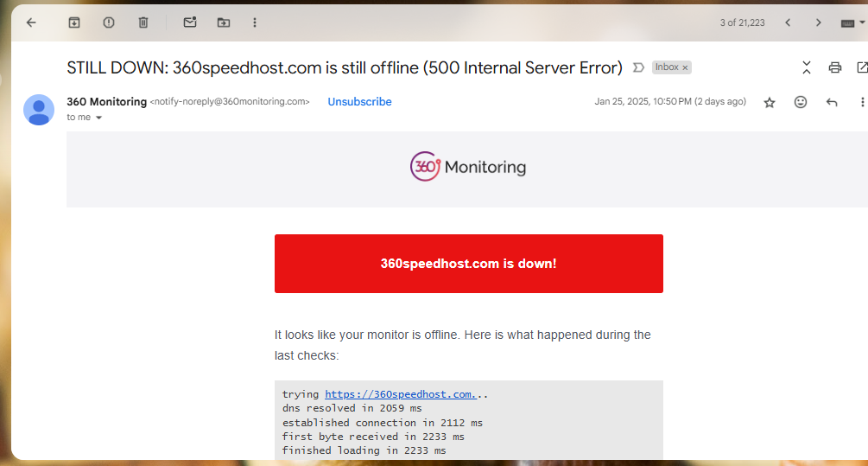The height and width of the screenshot is (466, 868).
Task: Expand recipient details next to 'to me'
Action: 99,118
